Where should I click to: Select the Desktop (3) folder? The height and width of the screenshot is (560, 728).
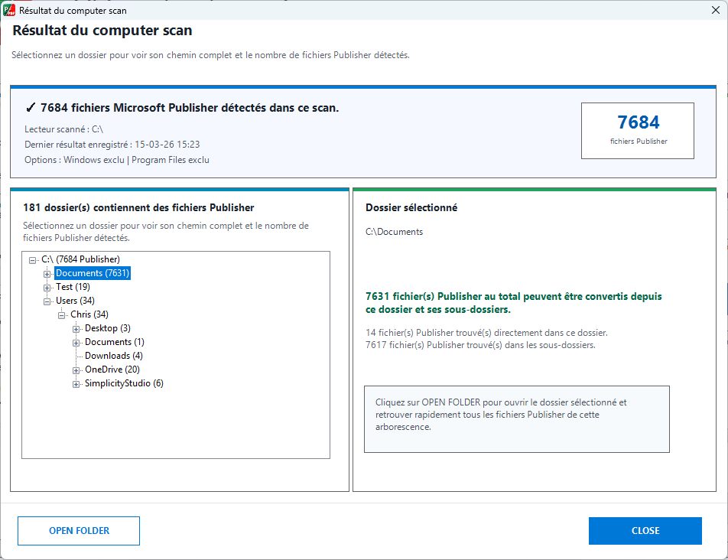point(108,328)
